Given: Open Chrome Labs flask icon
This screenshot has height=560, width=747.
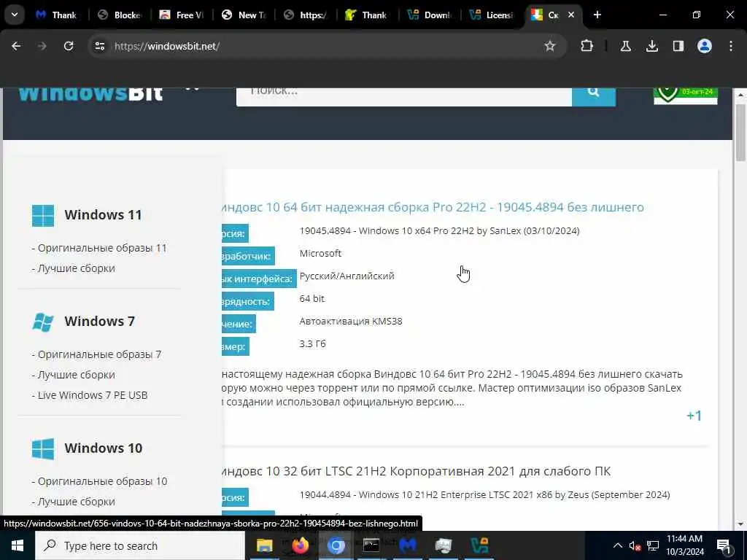Looking at the screenshot, I should coord(625,46).
